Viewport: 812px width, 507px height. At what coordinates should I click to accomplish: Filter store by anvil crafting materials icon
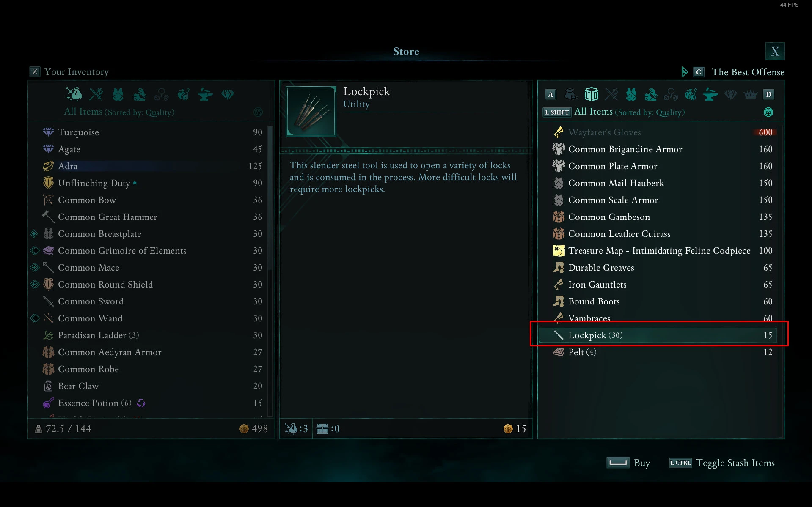pyautogui.click(x=710, y=94)
